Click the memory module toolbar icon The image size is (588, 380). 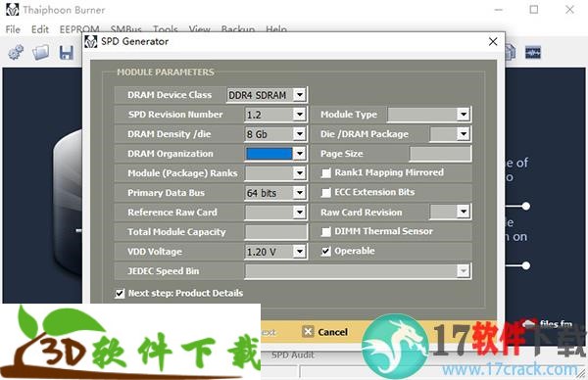tap(532, 52)
